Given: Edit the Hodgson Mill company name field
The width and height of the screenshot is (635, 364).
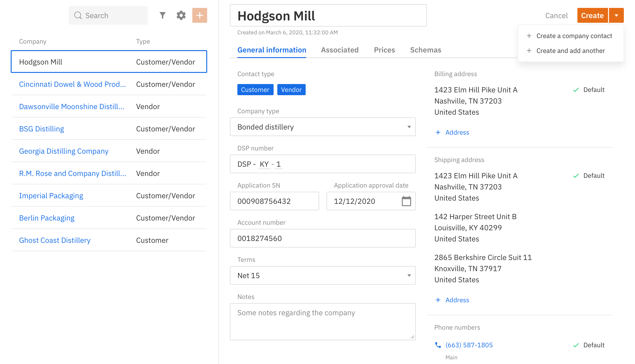Looking at the screenshot, I should pos(328,16).
